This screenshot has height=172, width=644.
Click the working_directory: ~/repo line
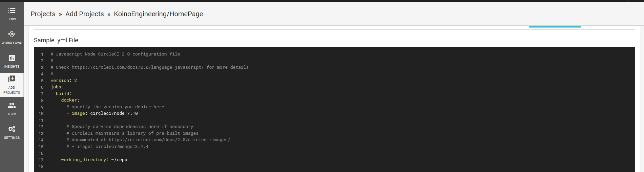94,160
